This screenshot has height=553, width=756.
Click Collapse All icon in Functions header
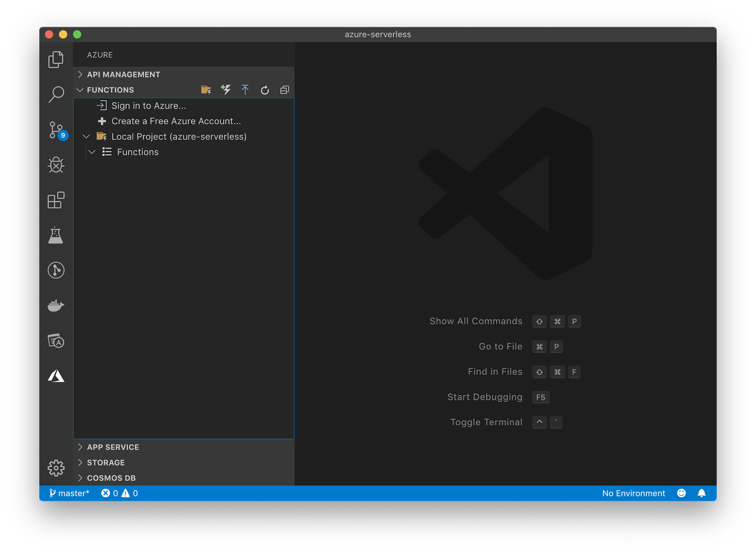(x=284, y=90)
